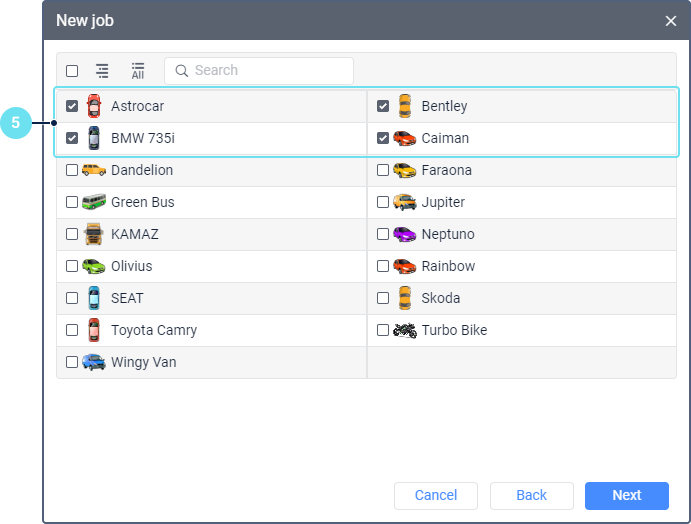Click the Back button
This screenshot has height=524, width=691.
531,495
